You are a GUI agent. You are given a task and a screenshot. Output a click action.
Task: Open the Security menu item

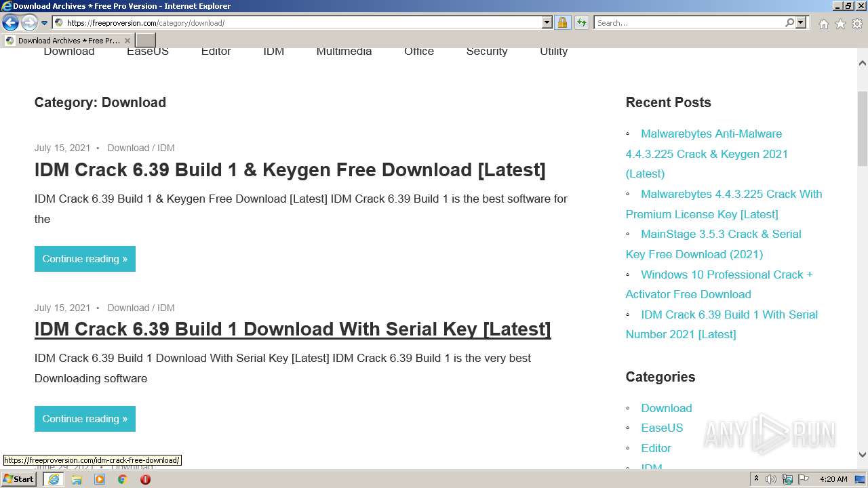[487, 52]
